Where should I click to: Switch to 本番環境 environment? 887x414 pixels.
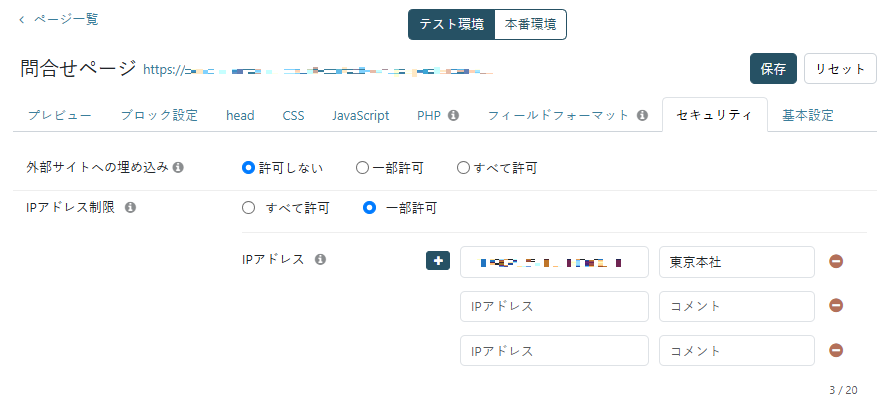531,24
